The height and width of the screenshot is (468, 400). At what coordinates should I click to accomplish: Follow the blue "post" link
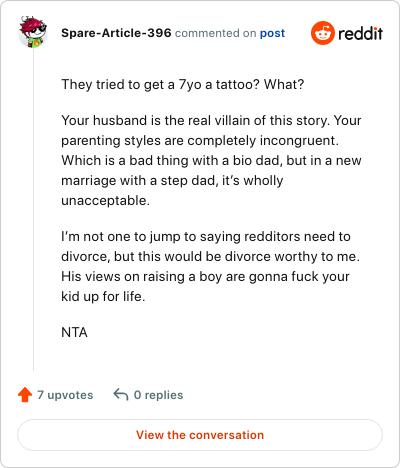click(272, 33)
